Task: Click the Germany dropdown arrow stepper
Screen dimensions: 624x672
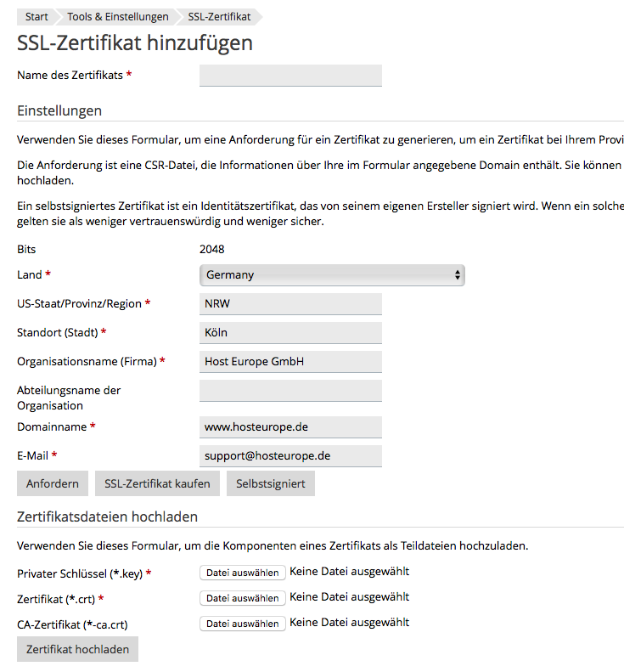Action: tap(458, 275)
